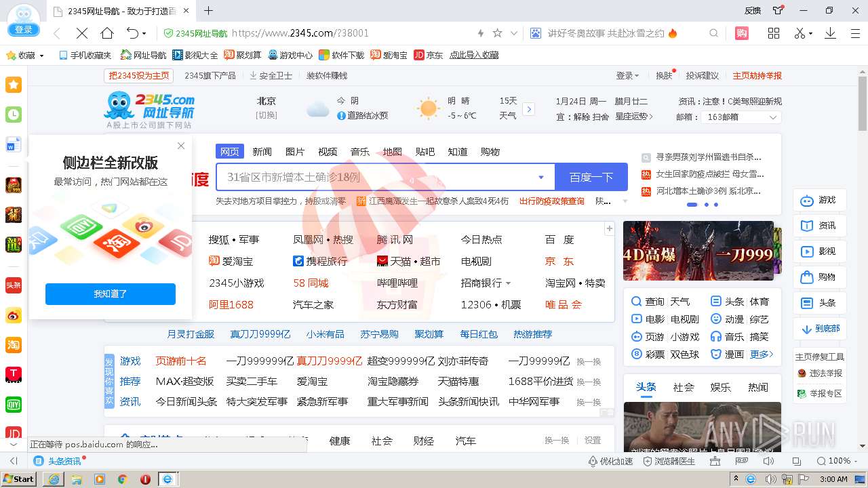Open new tab with plus icon
The height and width of the screenshot is (488, 868).
208,11
